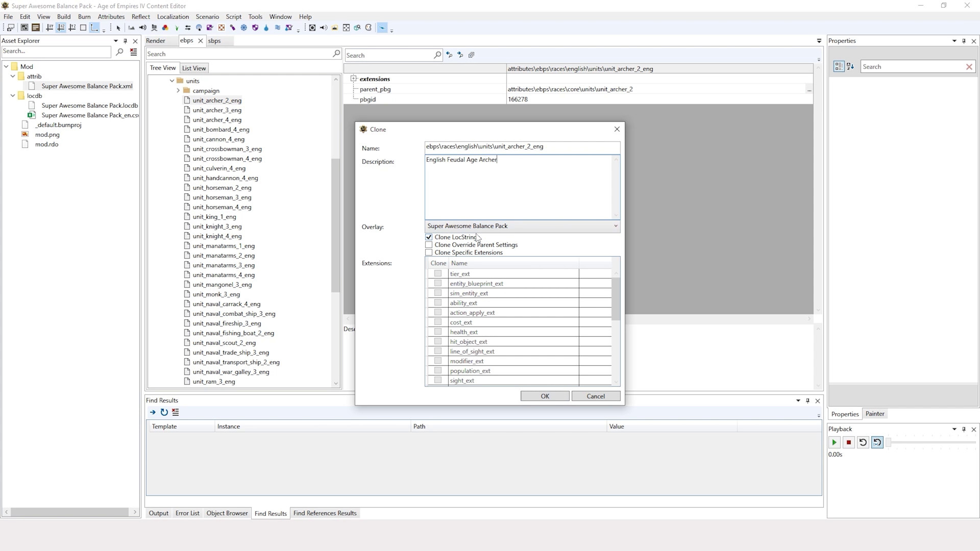Switch to the List View tab
Viewport: 980px width, 551px height.
[x=194, y=68]
